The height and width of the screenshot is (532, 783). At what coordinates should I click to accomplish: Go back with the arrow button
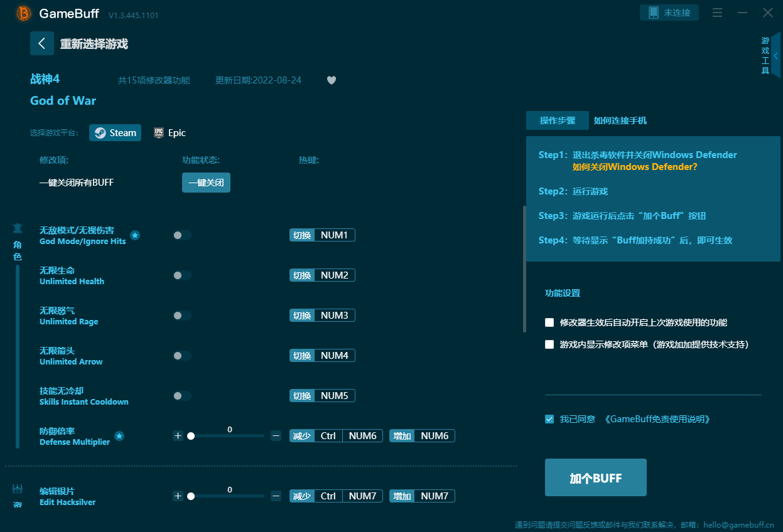point(42,43)
